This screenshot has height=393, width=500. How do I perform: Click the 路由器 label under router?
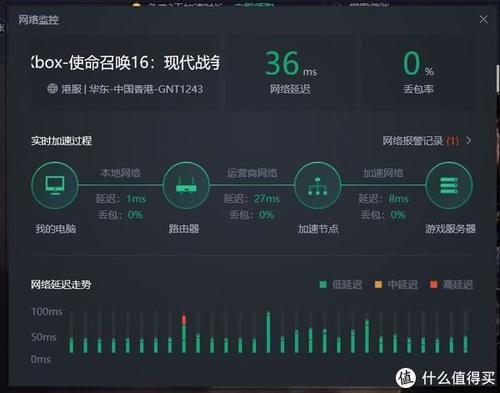tap(184, 229)
